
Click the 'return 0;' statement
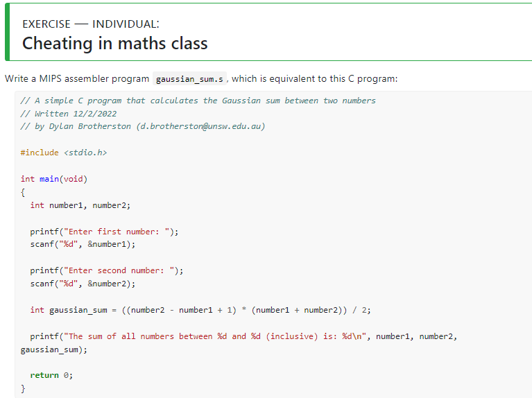coord(51,375)
